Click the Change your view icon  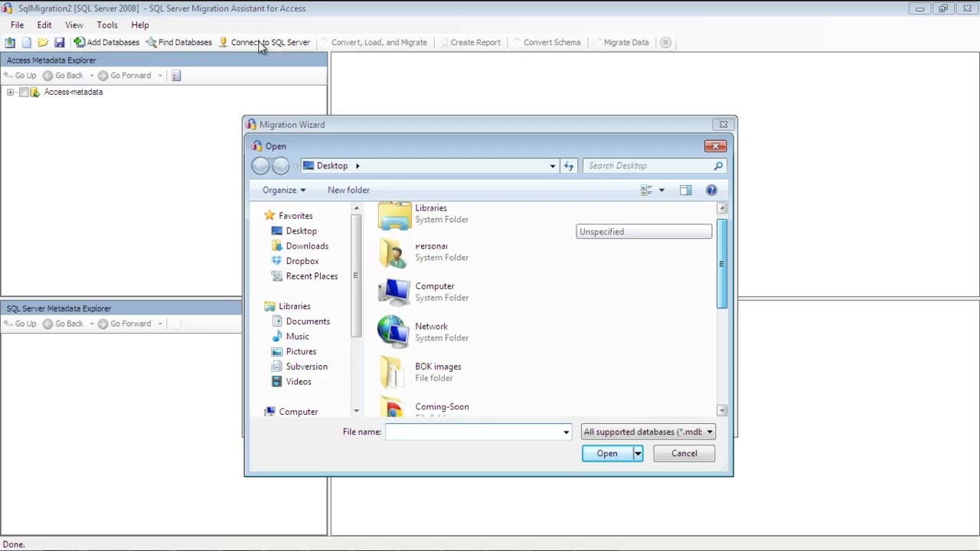[x=647, y=190]
